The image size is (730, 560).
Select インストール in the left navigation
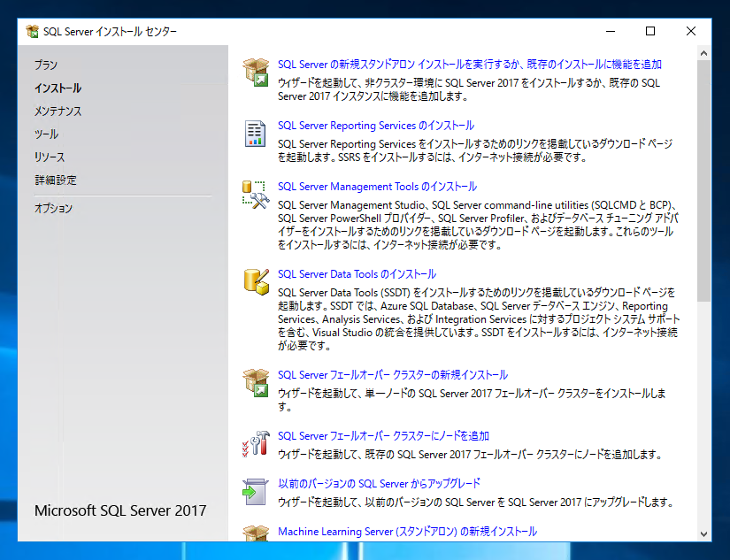pyautogui.click(x=58, y=88)
